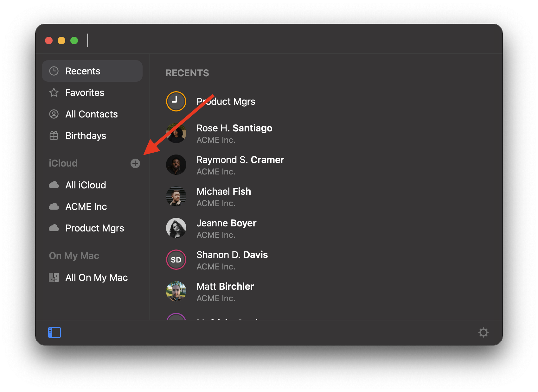Screen dimensions: 538x392
Task: Open Product Mgrs group in sidebar
Action: 92,228
